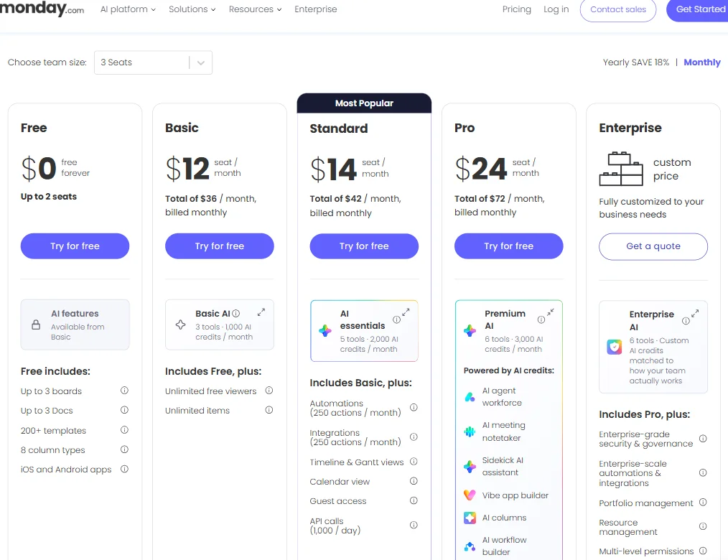Image resolution: width=728 pixels, height=560 pixels.
Task: Click the Sidekick AI assistant icon
Action: pos(470,466)
